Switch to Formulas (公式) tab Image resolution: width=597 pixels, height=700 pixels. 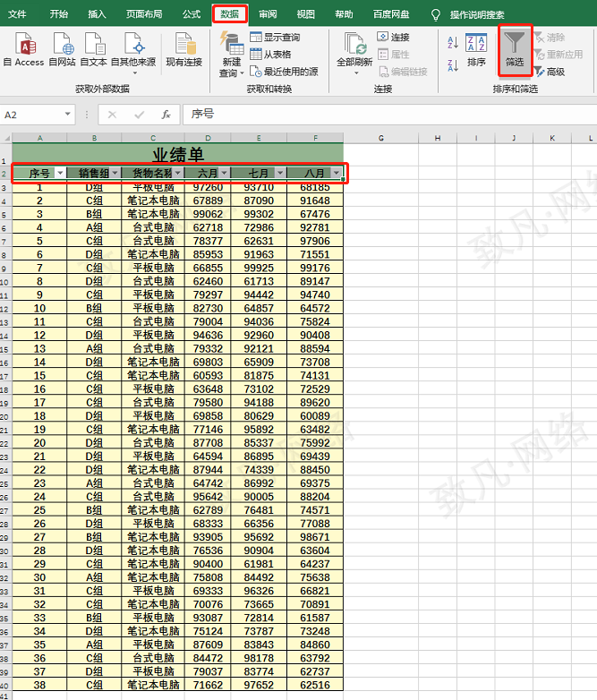tap(192, 14)
